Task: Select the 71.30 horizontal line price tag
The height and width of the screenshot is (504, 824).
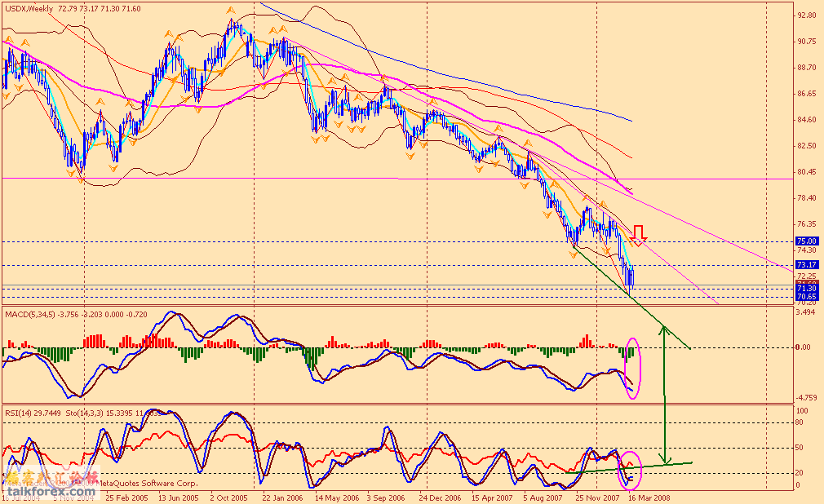Action: 807,289
